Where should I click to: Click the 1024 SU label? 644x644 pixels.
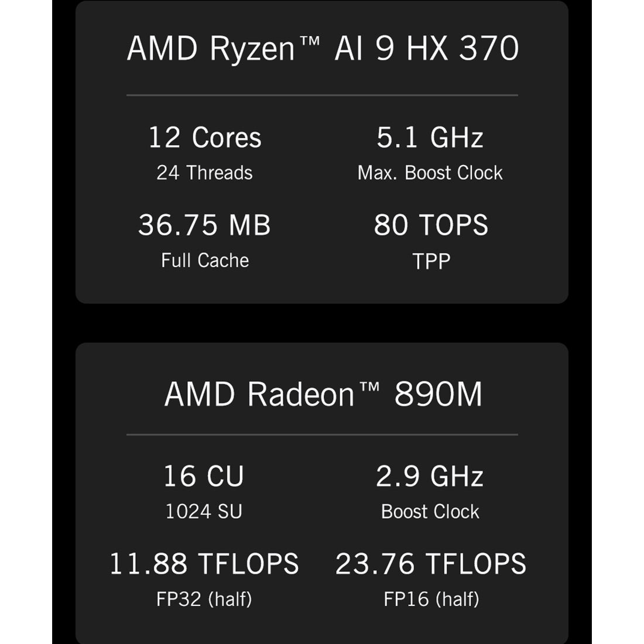coord(203,512)
